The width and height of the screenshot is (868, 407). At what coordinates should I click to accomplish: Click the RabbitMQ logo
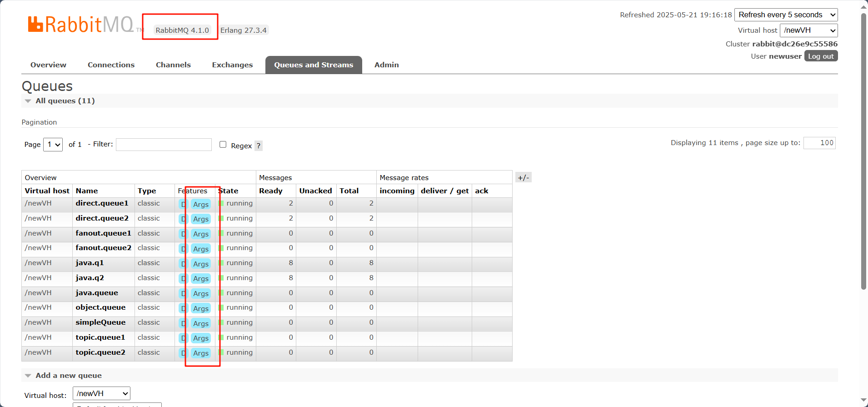point(81,25)
